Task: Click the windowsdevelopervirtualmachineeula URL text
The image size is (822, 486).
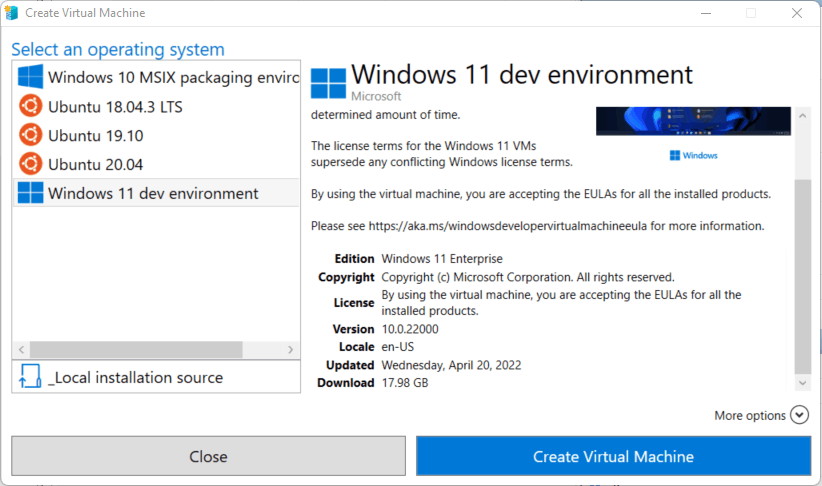Action: pyautogui.click(x=507, y=226)
